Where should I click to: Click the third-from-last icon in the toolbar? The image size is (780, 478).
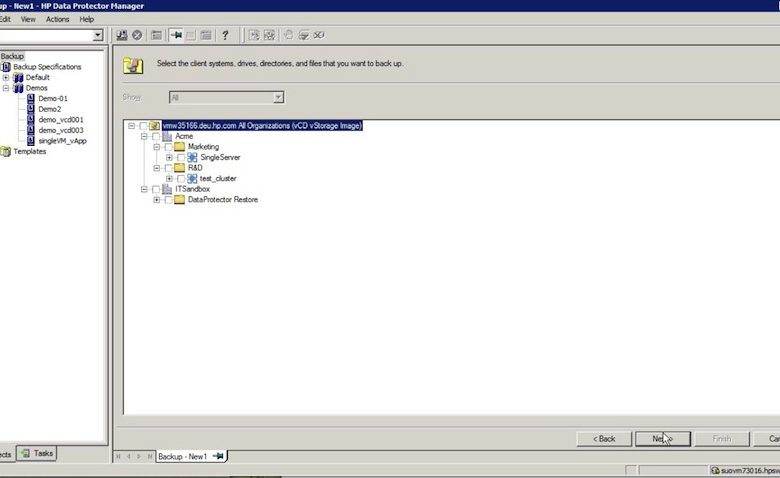288,35
